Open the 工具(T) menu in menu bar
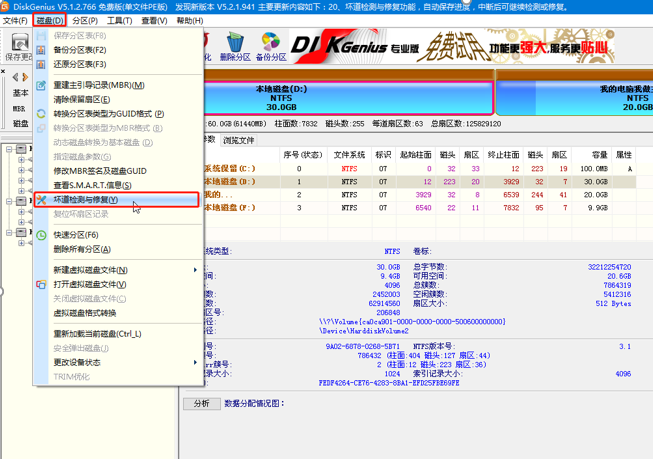Screen dimensions: 653x459 (119, 20)
